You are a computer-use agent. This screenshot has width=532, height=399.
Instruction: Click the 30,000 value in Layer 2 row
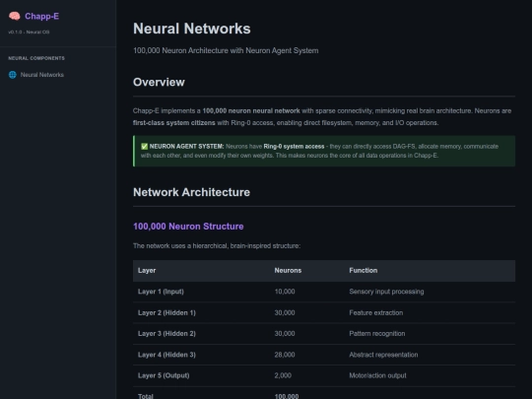tap(285, 312)
